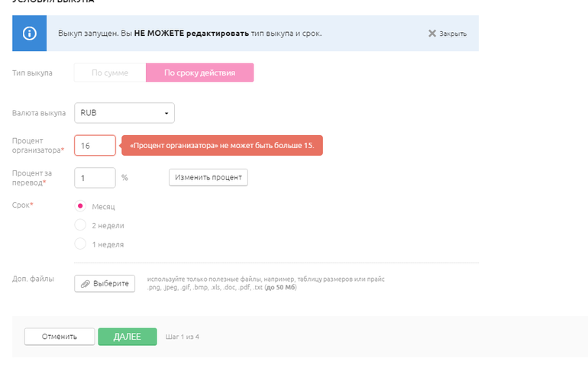Click the blue info icon in the banner
Screen dimensions: 588x368
[x=29, y=34]
